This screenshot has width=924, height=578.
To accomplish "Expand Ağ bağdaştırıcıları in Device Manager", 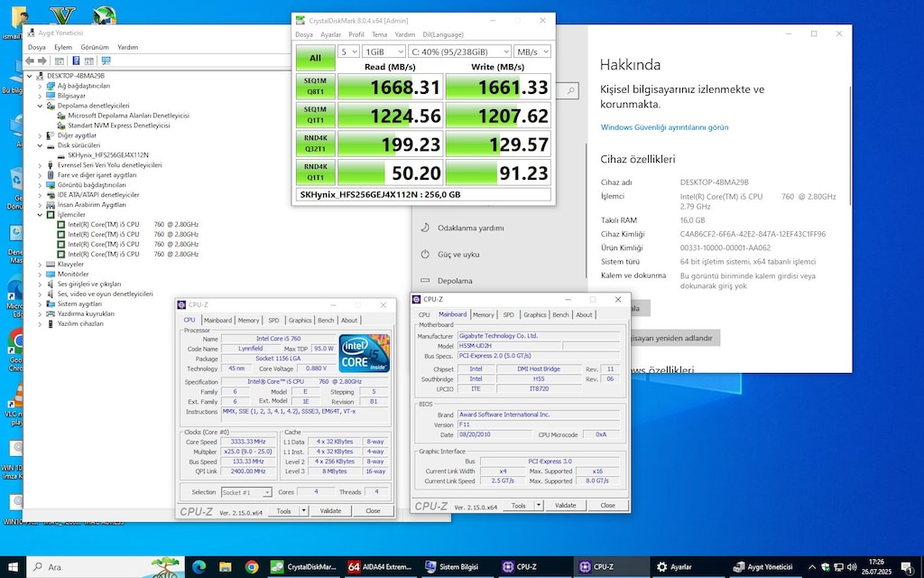I will coord(40,86).
